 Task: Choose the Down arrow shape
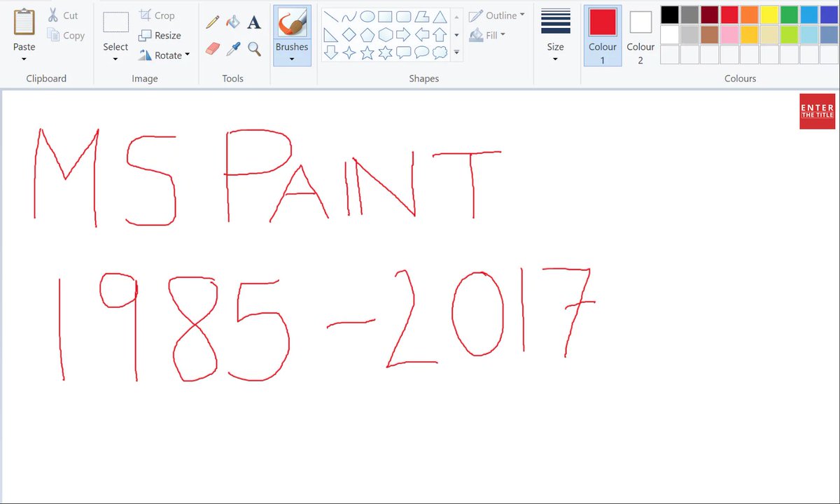point(331,52)
